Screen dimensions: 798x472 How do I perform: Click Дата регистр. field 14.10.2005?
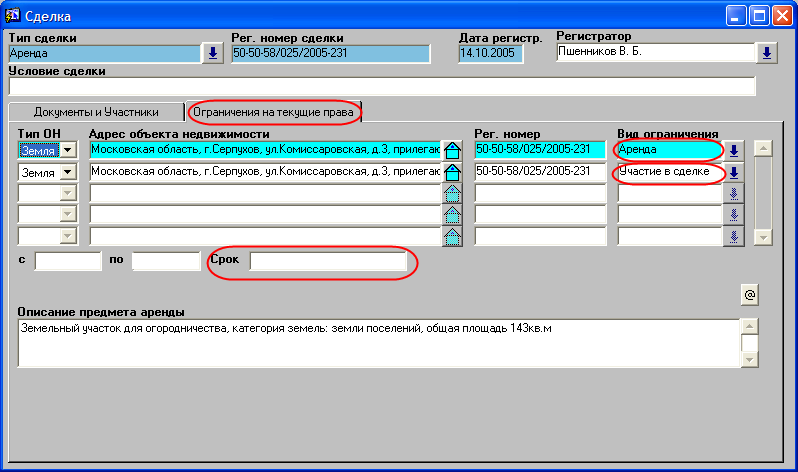pos(491,53)
